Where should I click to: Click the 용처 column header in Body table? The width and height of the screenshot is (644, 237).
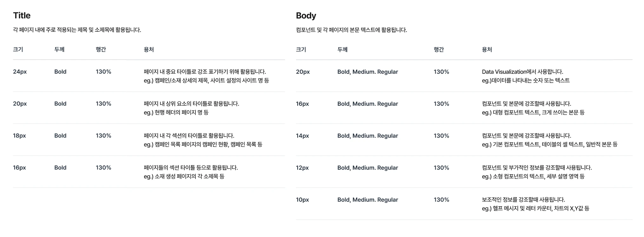pos(487,49)
